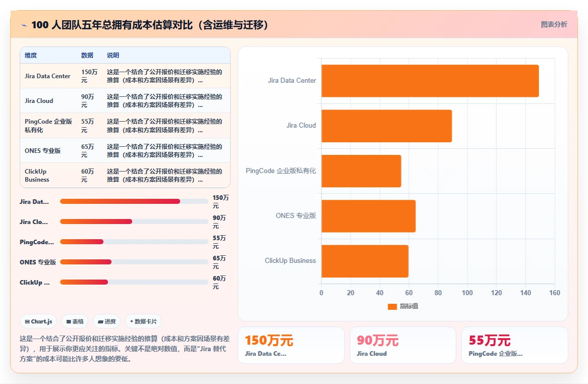
Task: Click the 160 axis tick label
Action: click(555, 293)
